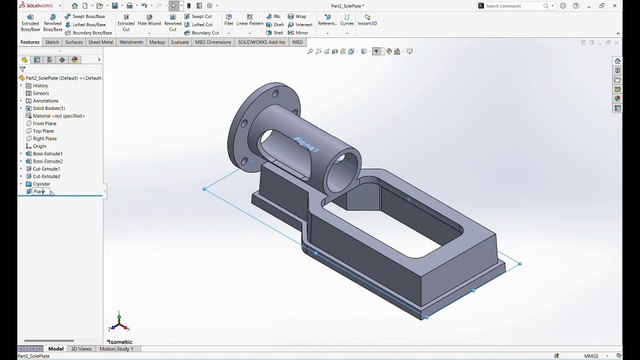Expand the Boss-Extrude2 feature
The width and height of the screenshot is (640, 360).
22,161
